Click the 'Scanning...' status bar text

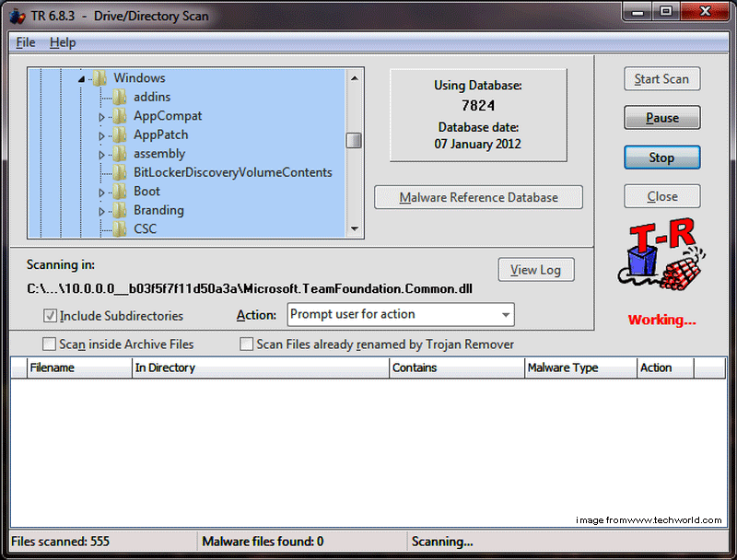coord(442,542)
